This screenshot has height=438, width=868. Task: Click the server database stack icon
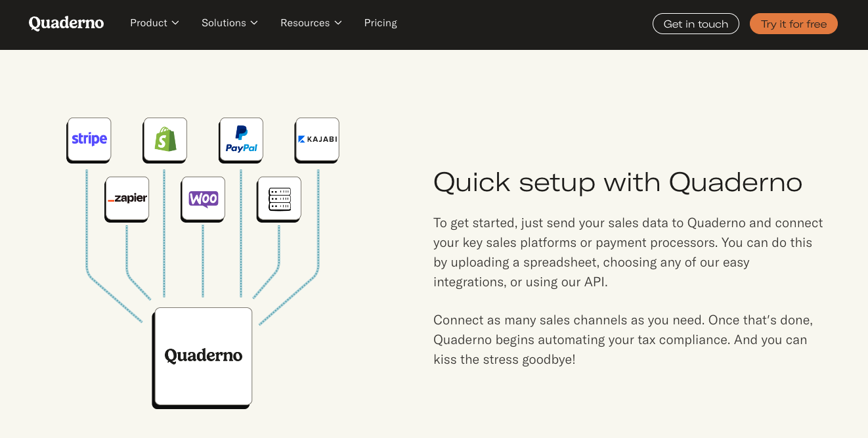(280, 198)
